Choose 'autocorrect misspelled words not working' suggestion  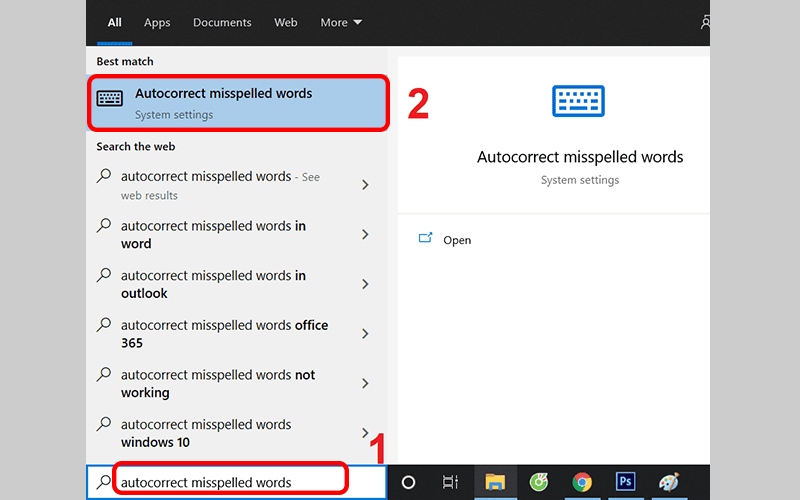pyautogui.click(x=217, y=383)
